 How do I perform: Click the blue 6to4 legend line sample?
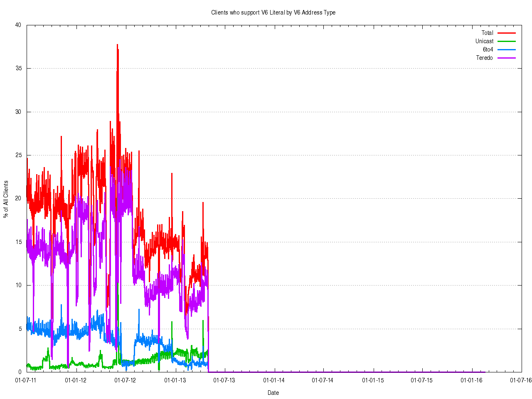(506, 49)
